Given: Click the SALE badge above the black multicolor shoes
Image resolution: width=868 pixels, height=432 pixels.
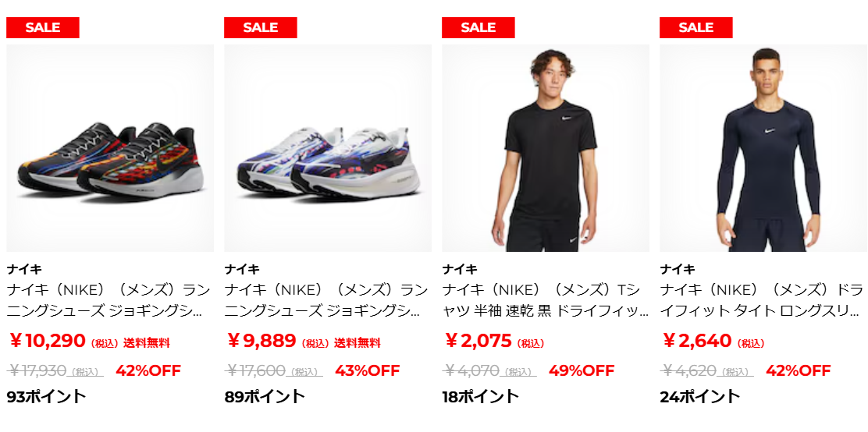Looking at the screenshot, I should point(43,27).
